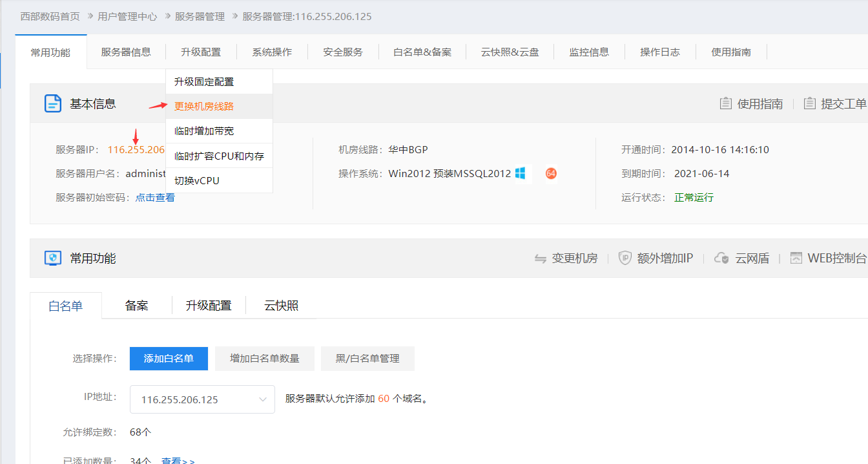Click the 变更机房 transfer arrows icon
Image resolution: width=868 pixels, height=464 pixels.
point(541,257)
